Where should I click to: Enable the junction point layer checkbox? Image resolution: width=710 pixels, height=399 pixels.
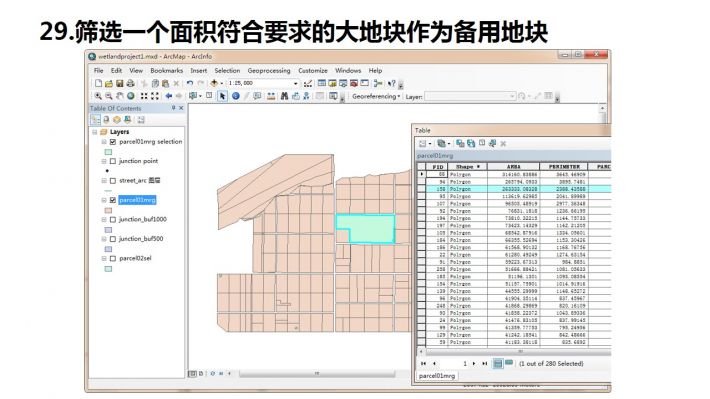[x=113, y=161]
